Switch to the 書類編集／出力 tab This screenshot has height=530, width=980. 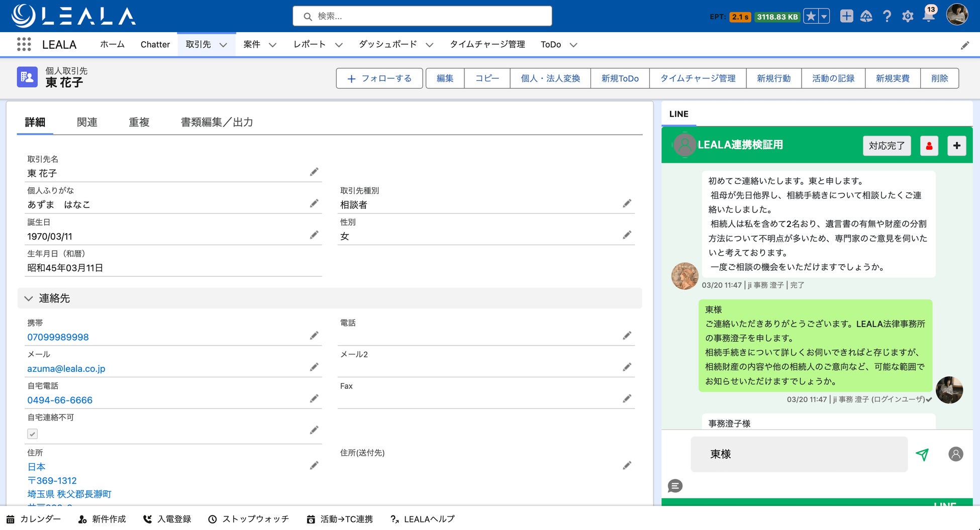pos(217,122)
